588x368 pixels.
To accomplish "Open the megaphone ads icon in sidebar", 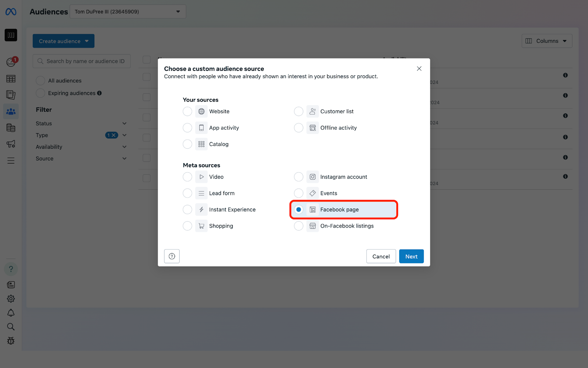I will (11, 144).
